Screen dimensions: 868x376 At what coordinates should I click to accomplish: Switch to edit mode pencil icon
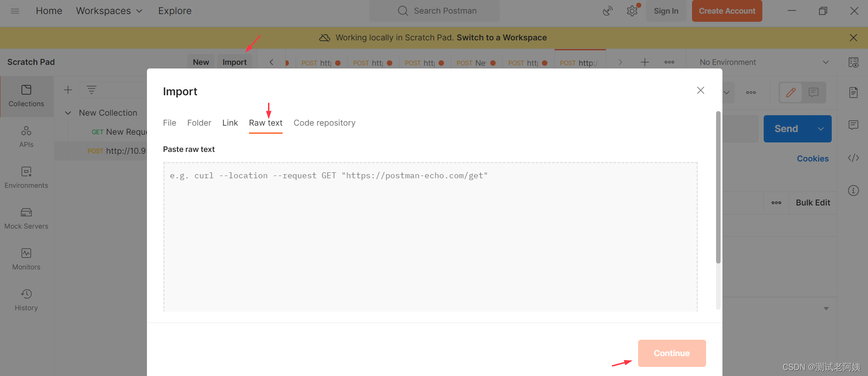tap(791, 93)
